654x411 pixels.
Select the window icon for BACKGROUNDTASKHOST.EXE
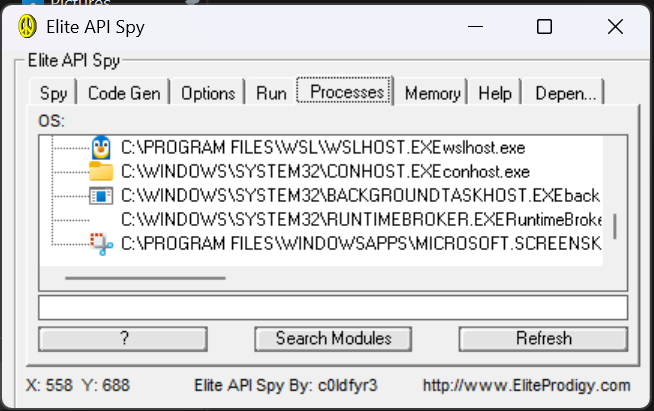[101, 196]
